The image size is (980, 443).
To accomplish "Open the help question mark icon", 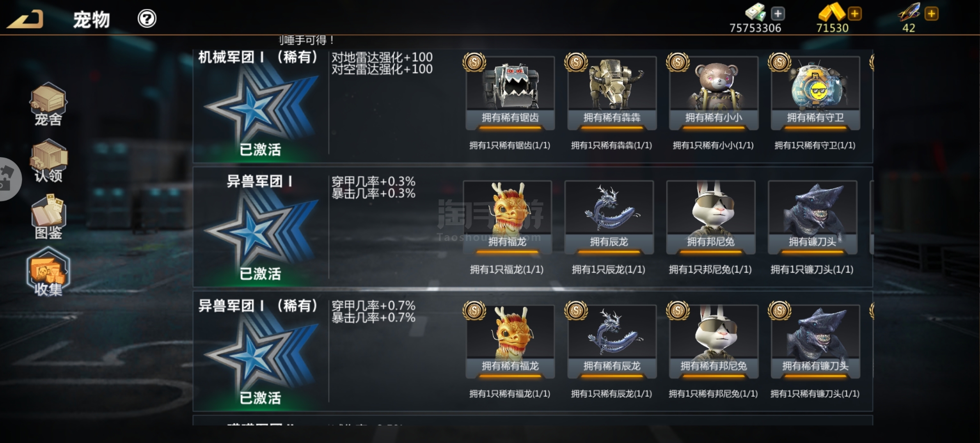I will tap(147, 19).
